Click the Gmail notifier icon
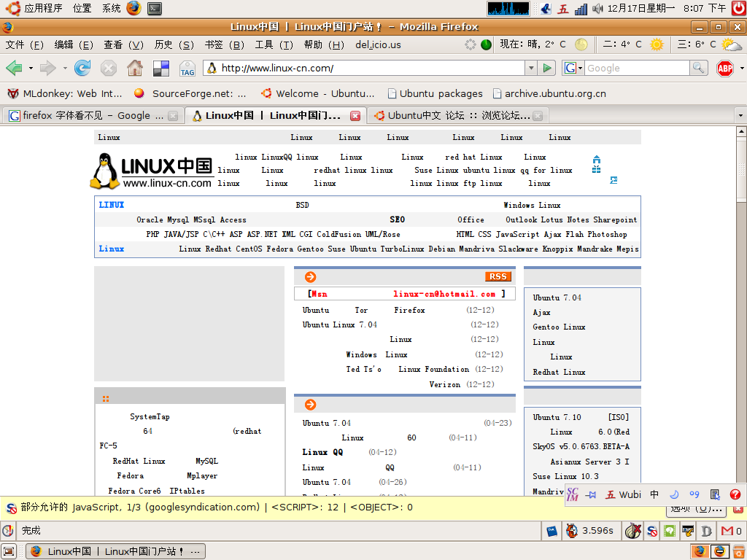This screenshot has width=747, height=560. [x=727, y=531]
